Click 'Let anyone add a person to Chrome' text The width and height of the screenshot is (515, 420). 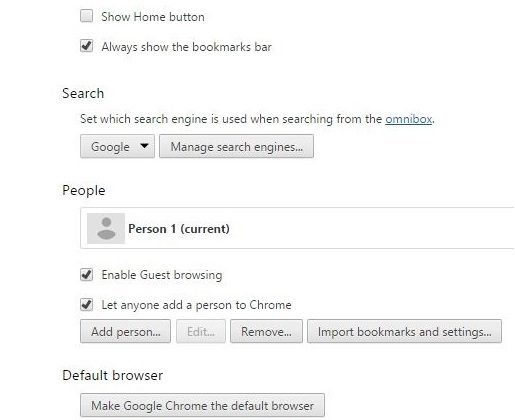click(196, 305)
